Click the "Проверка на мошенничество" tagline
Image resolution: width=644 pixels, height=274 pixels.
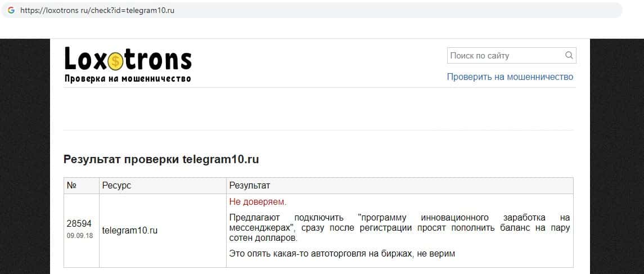(128, 79)
